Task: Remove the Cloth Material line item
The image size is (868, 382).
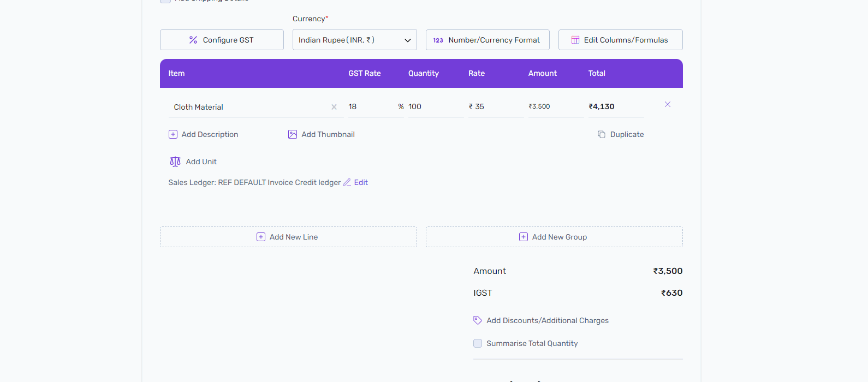Action: [x=668, y=104]
